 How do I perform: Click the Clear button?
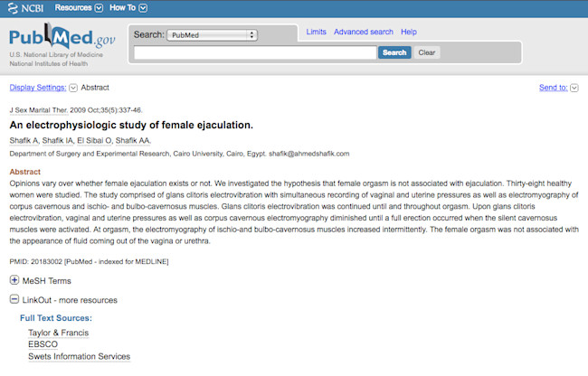(427, 52)
